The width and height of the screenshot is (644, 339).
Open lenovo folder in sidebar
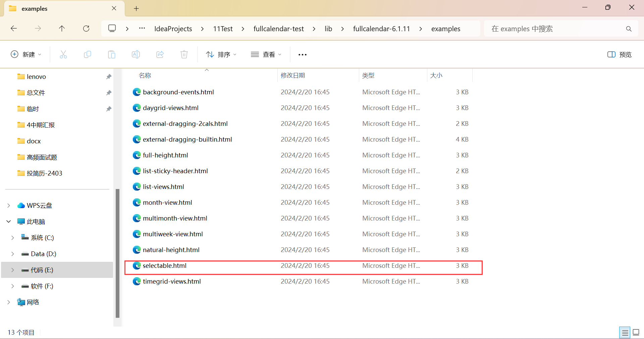(36, 77)
